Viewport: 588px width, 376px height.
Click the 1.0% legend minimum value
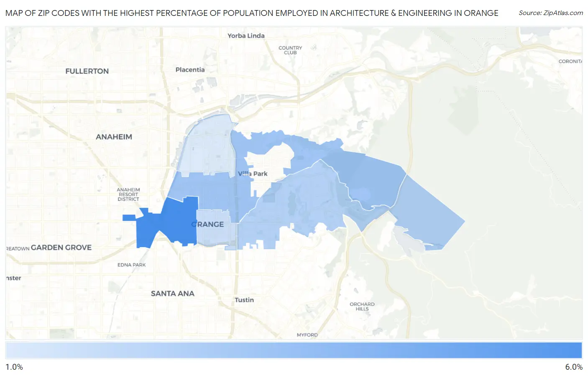(14, 367)
